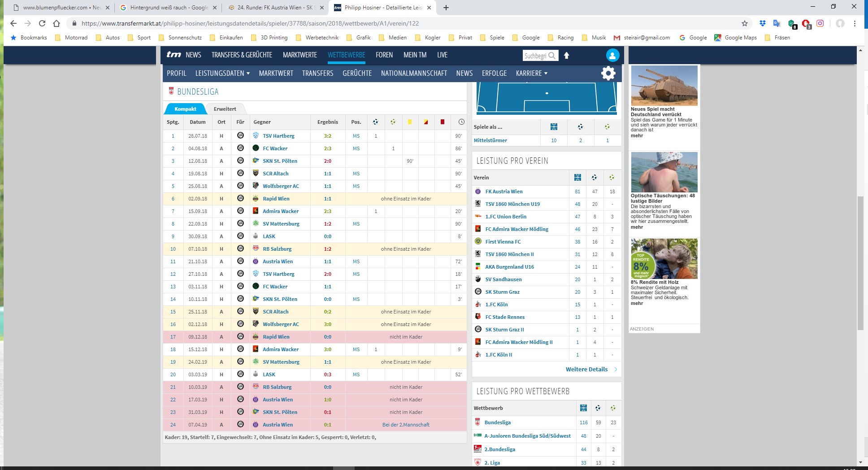Bookmark page with the star icon

745,23
